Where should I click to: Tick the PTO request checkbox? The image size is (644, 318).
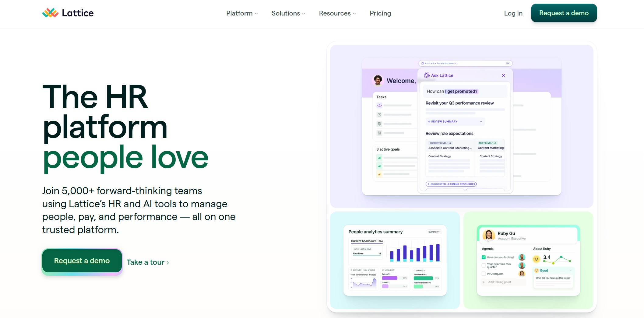pos(484,274)
